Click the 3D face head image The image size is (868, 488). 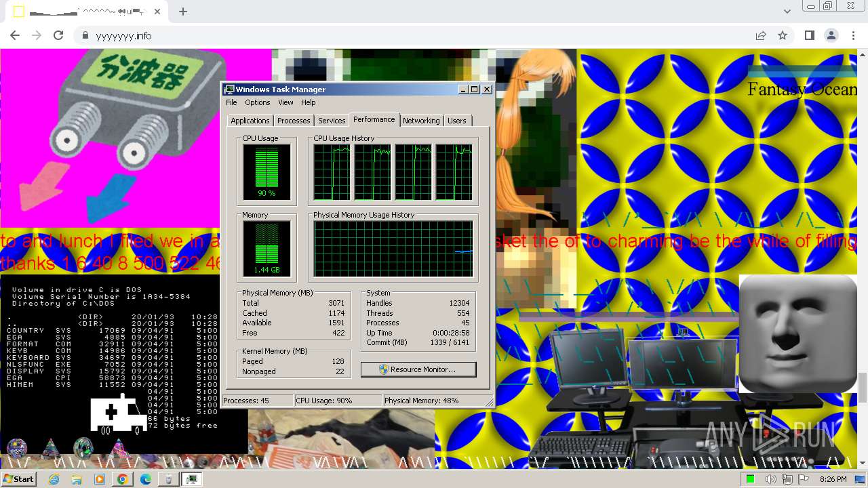(798, 333)
